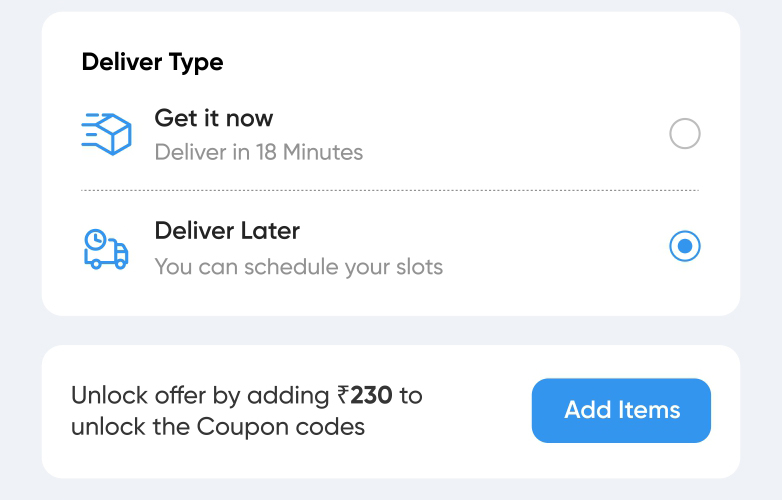Click the Unlock offer by adding text
Image resolution: width=782 pixels, height=500 pixels.
[202, 395]
